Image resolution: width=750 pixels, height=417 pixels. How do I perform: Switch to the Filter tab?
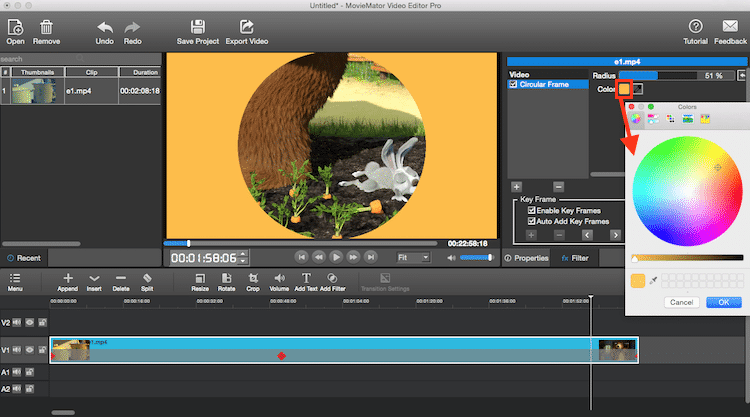coord(575,258)
